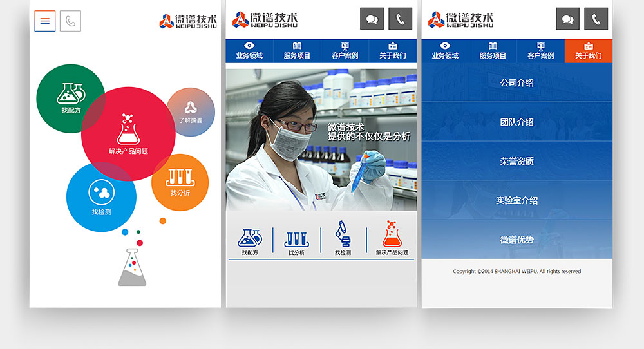The height and width of the screenshot is (349, 644).
Task: Go to 实验室介绍 in the list
Action: point(516,201)
